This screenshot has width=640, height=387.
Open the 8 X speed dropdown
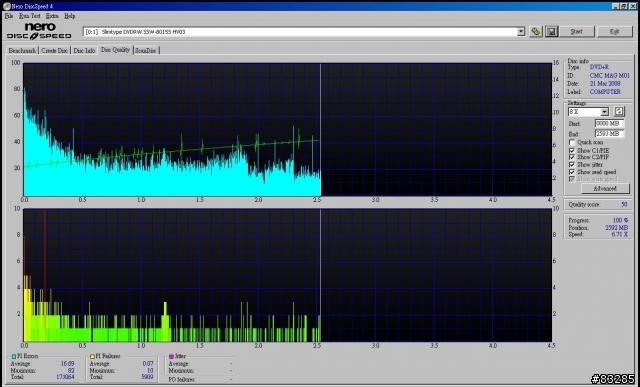(604, 111)
